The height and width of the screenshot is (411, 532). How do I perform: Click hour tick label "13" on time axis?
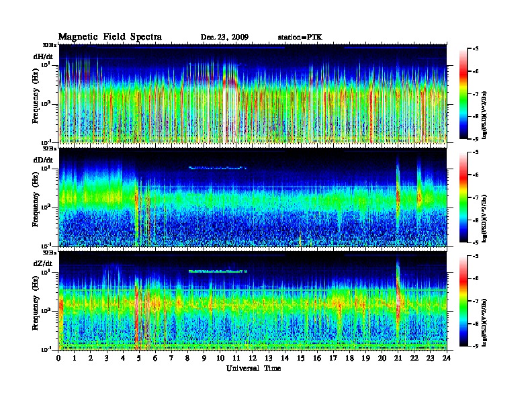[269, 359]
